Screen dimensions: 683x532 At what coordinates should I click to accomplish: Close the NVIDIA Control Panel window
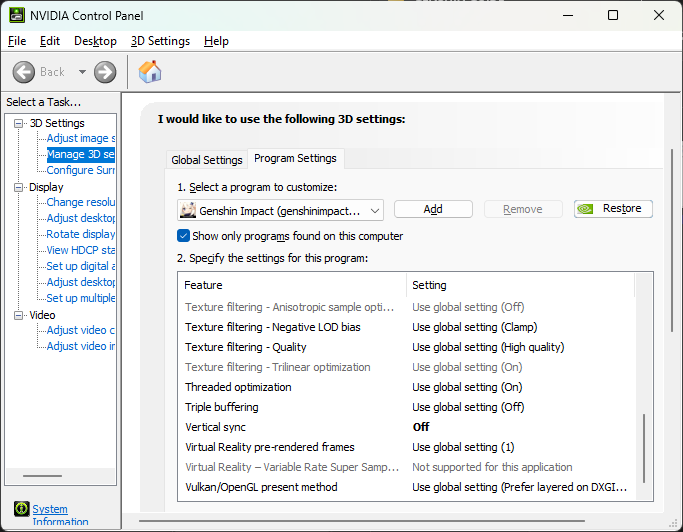coord(659,15)
